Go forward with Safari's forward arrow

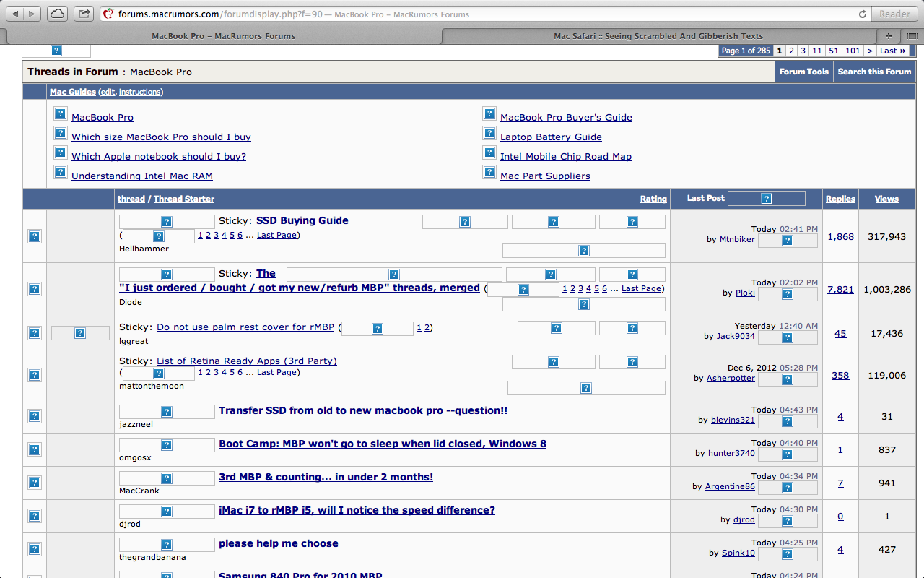pos(33,14)
